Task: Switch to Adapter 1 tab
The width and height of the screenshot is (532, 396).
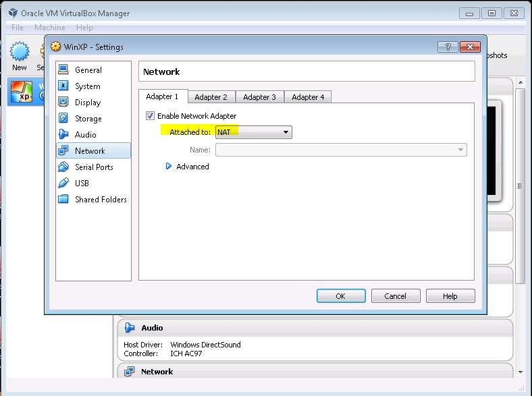Action: tap(162, 96)
